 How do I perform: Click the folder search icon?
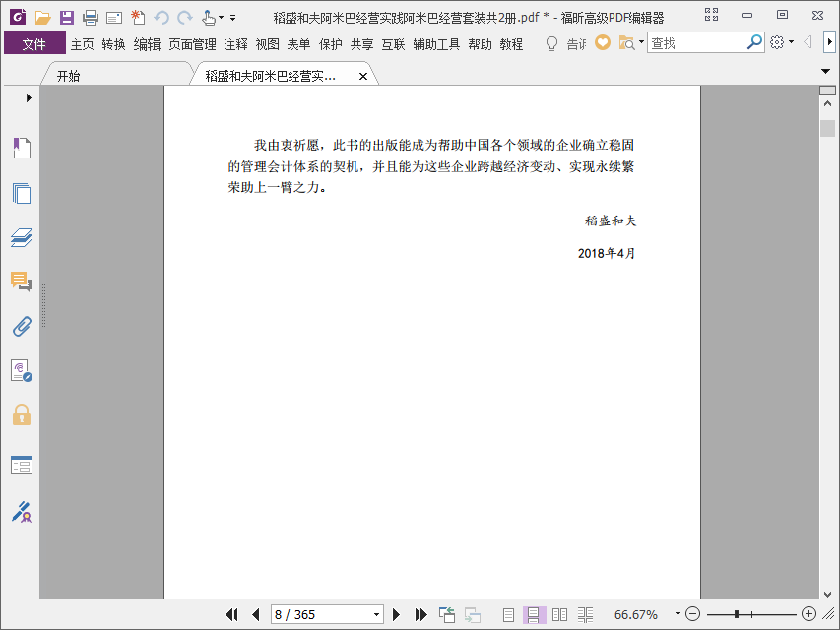[x=625, y=43]
